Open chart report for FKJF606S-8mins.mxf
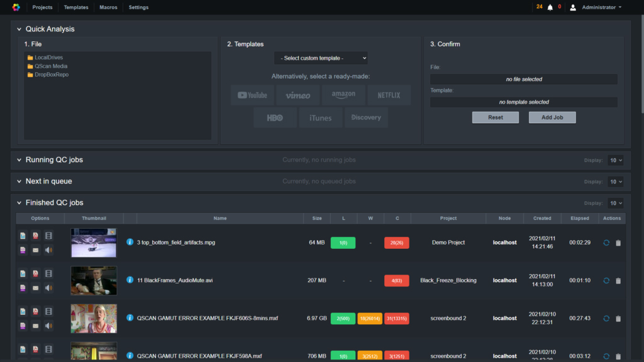 click(x=23, y=311)
